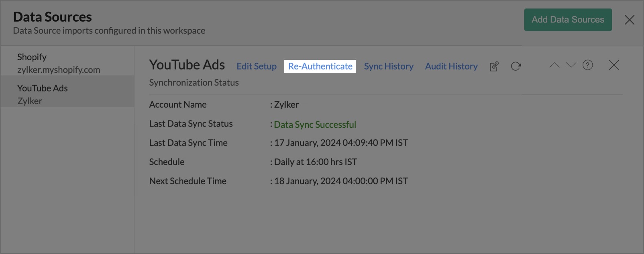Click the YouTube Ads panel title
This screenshot has width=644, height=254.
pos(187,65)
